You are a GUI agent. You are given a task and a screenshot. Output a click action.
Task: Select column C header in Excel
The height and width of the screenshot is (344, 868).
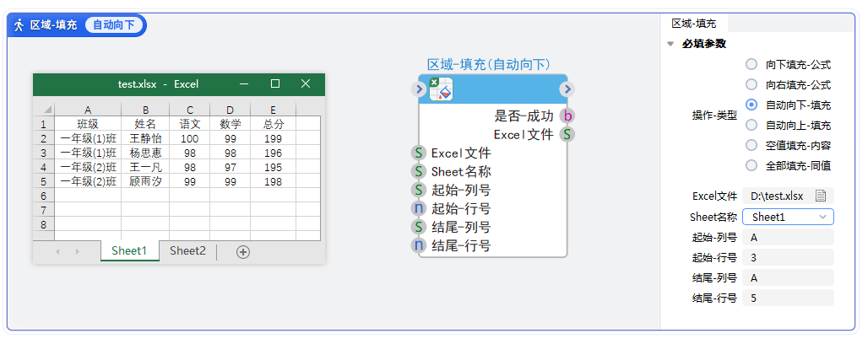[x=190, y=110]
